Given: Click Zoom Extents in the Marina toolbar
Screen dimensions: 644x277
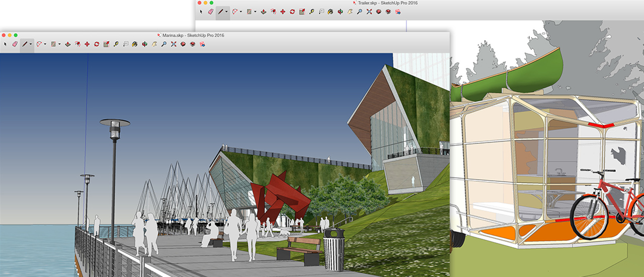Looking at the screenshot, I should click(x=173, y=44).
